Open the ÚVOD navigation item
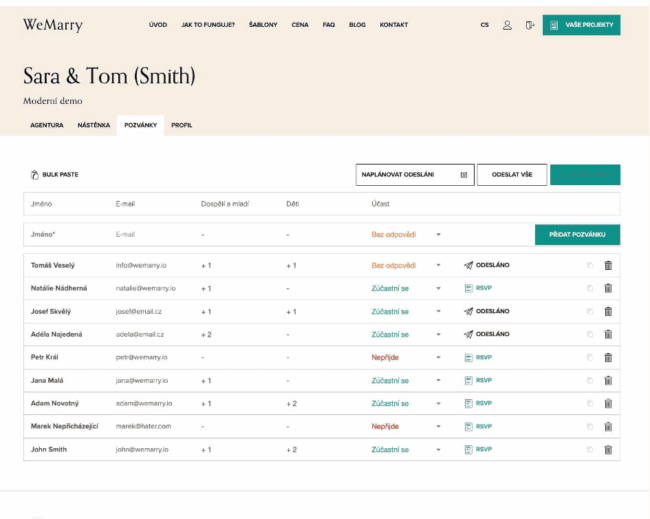This screenshot has height=519, width=650. [x=158, y=25]
